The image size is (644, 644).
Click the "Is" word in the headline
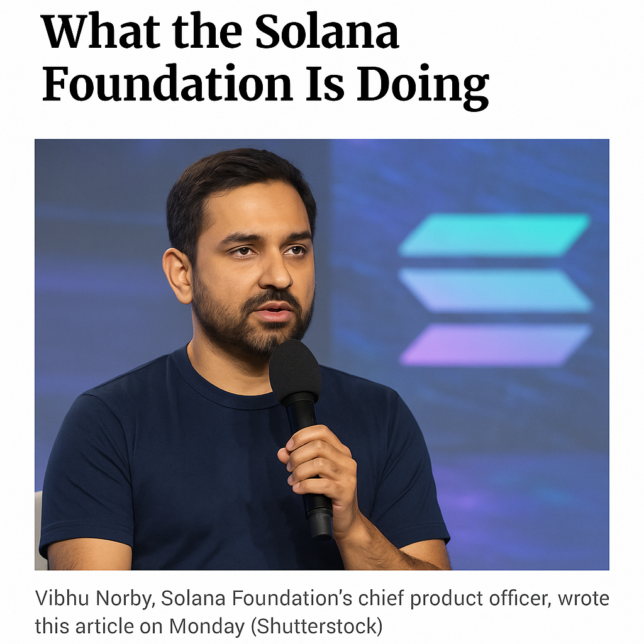tap(326, 84)
